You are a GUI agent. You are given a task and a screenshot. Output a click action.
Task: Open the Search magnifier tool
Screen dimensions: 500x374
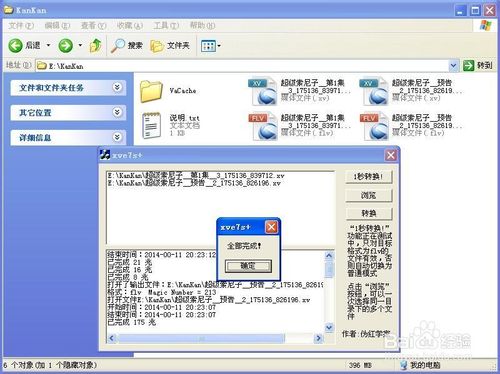pyautogui.click(x=118, y=45)
